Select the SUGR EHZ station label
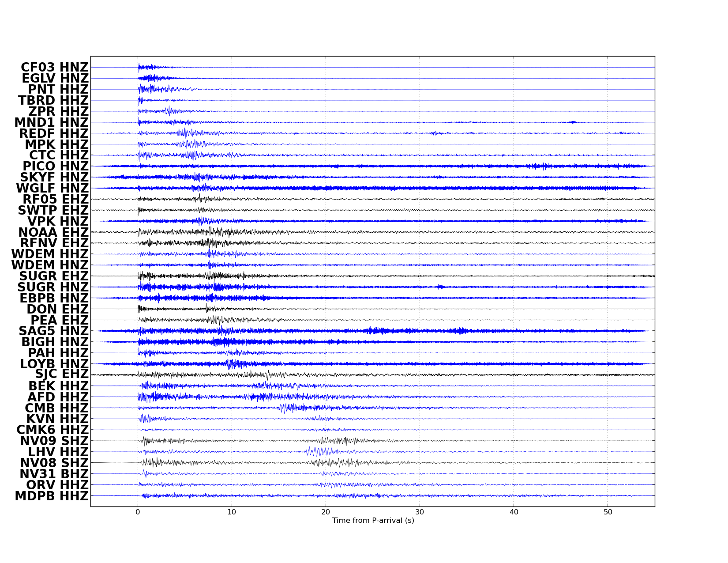 click(x=54, y=276)
